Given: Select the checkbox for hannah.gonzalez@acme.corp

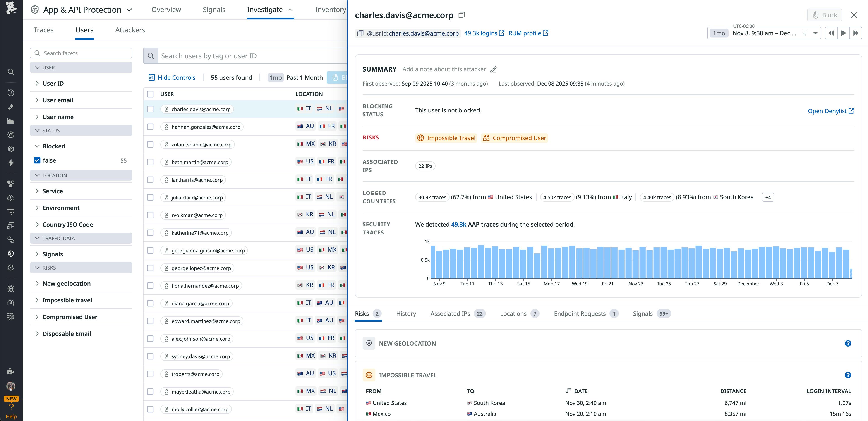Looking at the screenshot, I should point(150,127).
